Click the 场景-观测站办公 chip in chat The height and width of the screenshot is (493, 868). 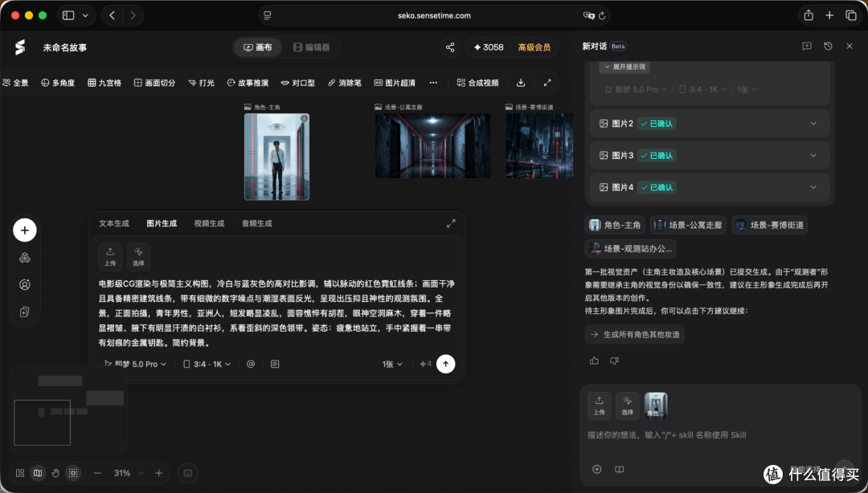click(x=631, y=249)
